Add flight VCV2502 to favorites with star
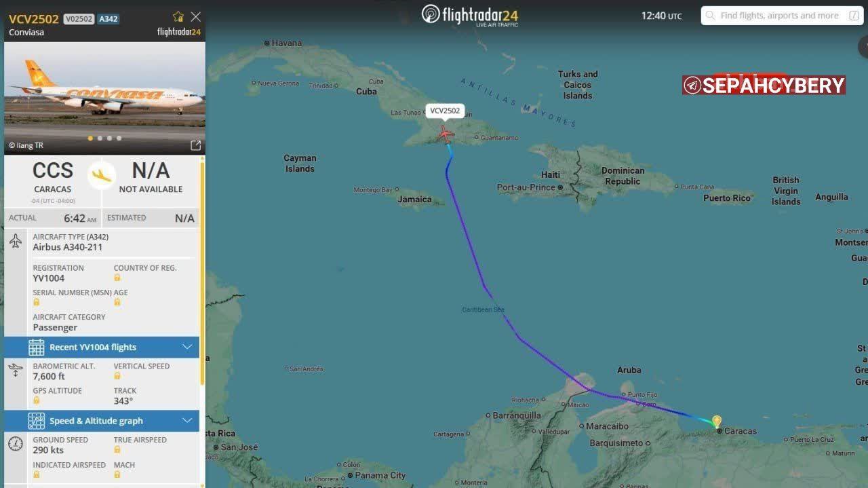Viewport: 868px width, 488px height. point(178,17)
